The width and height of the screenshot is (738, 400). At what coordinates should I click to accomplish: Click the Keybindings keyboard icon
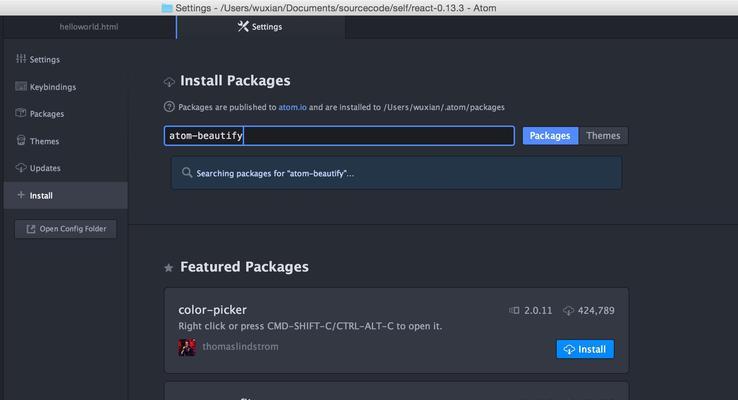click(x=21, y=86)
